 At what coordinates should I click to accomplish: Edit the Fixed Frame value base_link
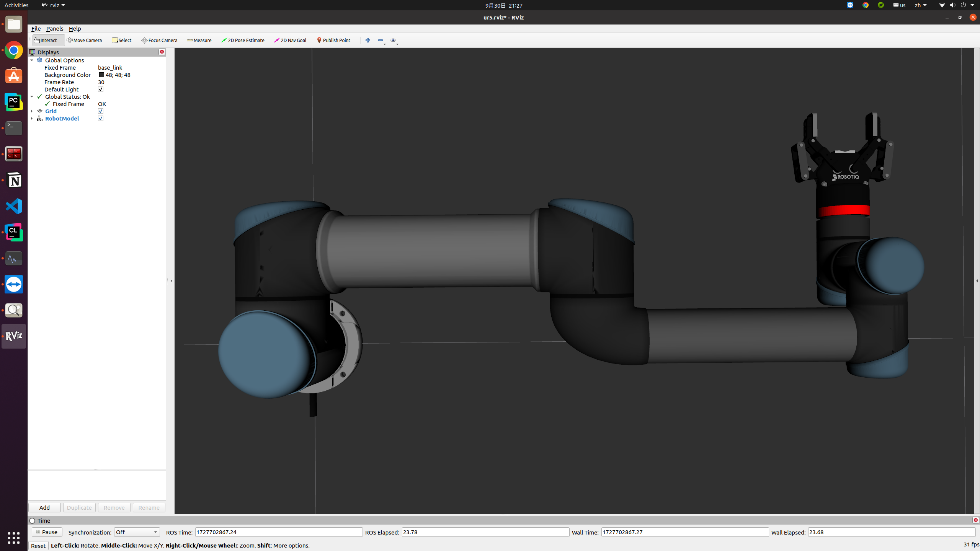110,67
